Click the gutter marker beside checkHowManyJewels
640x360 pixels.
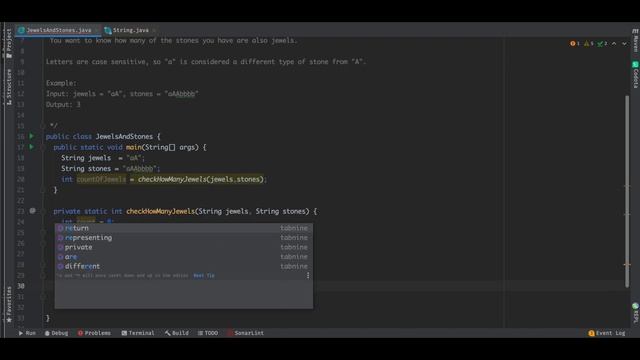32,211
